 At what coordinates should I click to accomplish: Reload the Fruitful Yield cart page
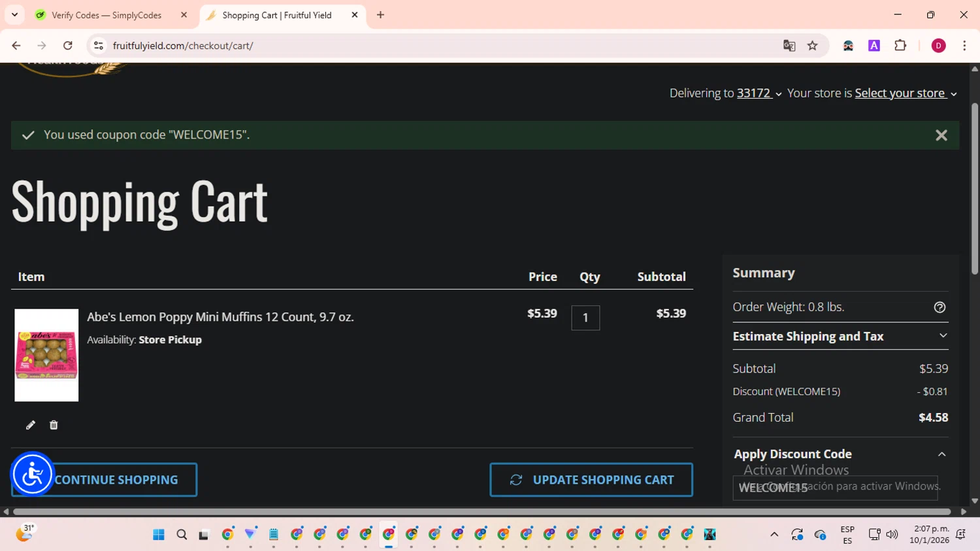pos(68,46)
